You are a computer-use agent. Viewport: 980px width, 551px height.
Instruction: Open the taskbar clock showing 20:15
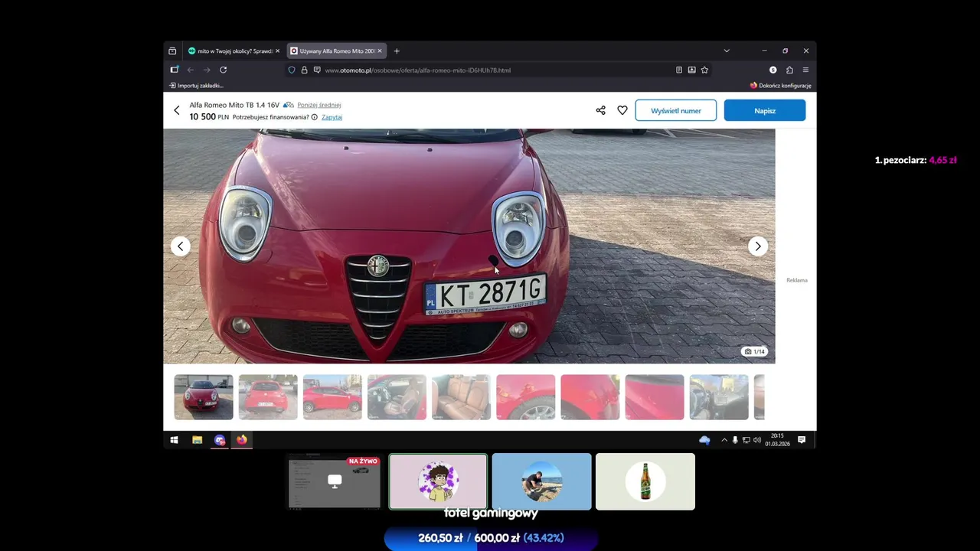(777, 440)
